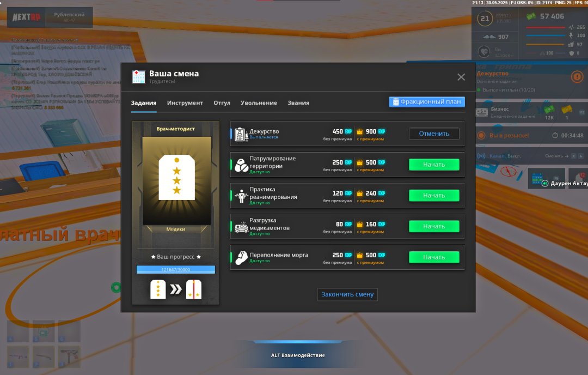The height and width of the screenshot is (375, 588).
Task: Click the 907 counter in HUD
Action: pos(503,37)
